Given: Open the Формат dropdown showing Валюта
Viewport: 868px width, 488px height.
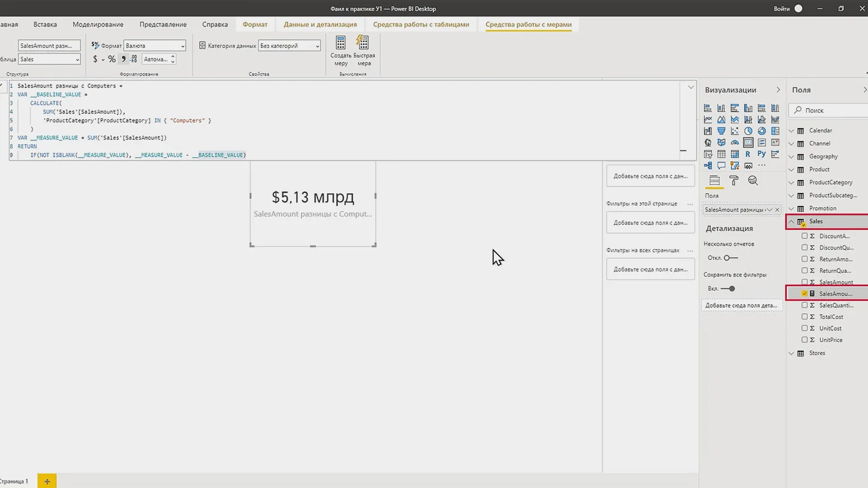Looking at the screenshot, I should coord(154,46).
